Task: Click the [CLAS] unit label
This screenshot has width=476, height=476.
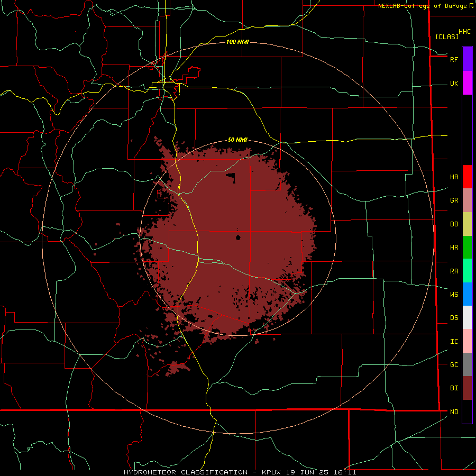Action: [x=447, y=36]
